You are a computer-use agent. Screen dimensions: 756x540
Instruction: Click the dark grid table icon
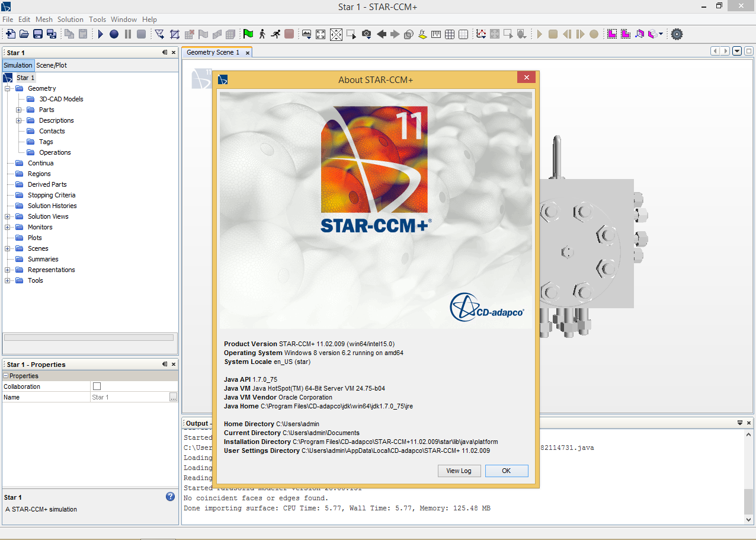tap(450, 34)
